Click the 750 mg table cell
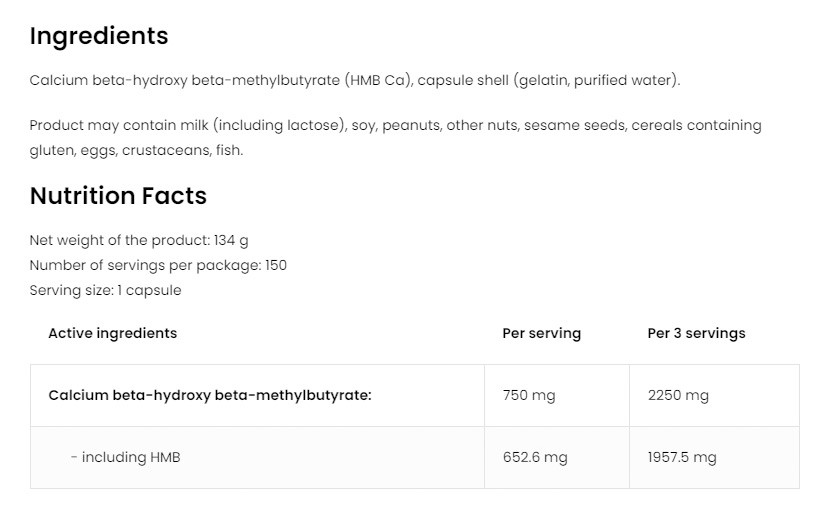826x516 pixels. [x=528, y=395]
